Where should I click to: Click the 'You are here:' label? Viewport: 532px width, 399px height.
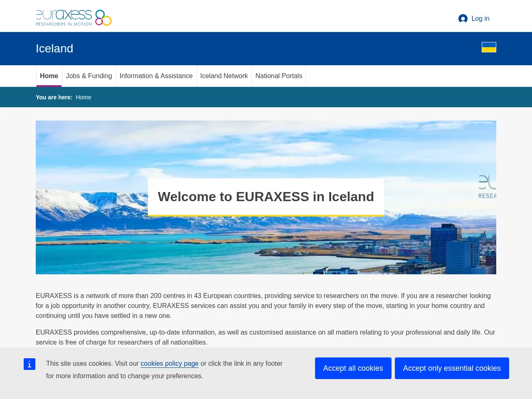54,97
